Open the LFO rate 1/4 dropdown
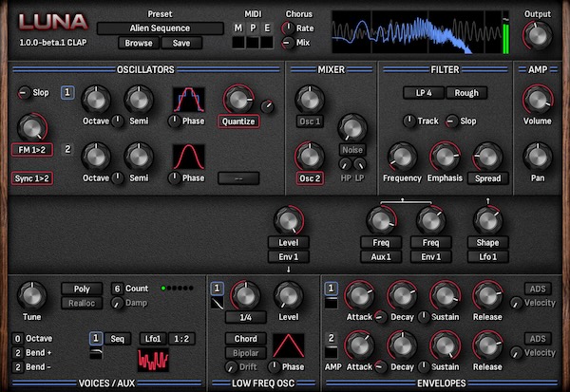570x392 pixels. point(246,317)
